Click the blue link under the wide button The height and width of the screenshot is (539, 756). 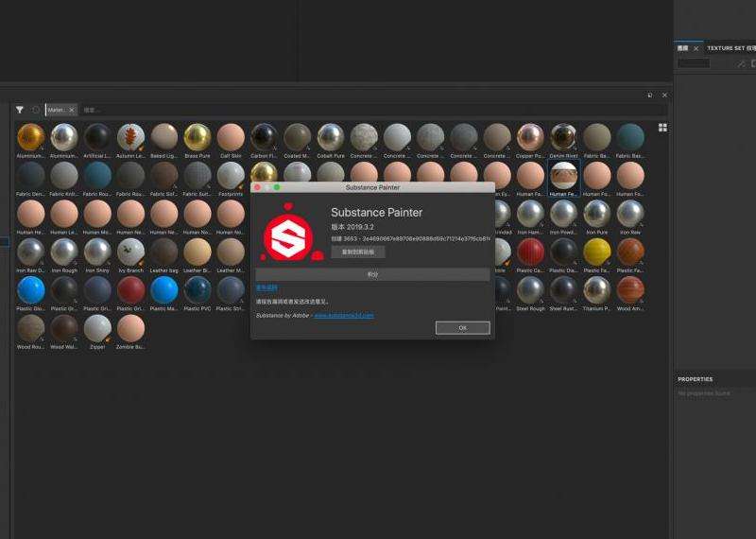[266, 287]
